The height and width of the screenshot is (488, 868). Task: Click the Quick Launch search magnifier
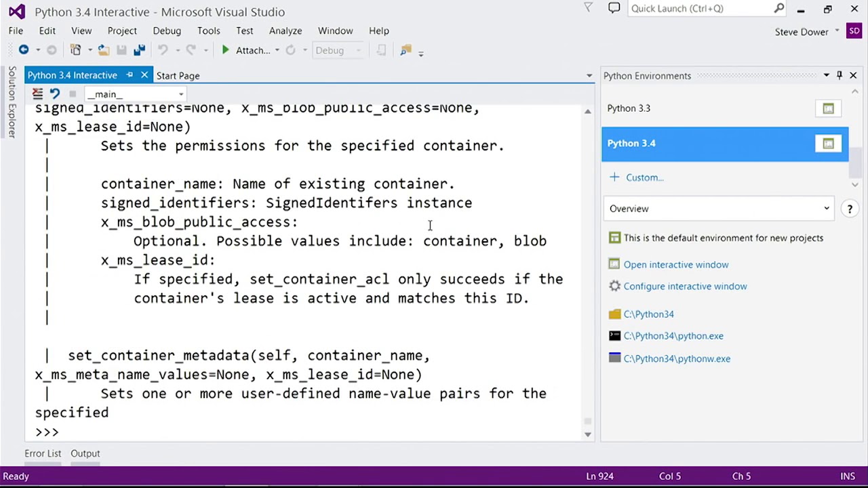779,8
